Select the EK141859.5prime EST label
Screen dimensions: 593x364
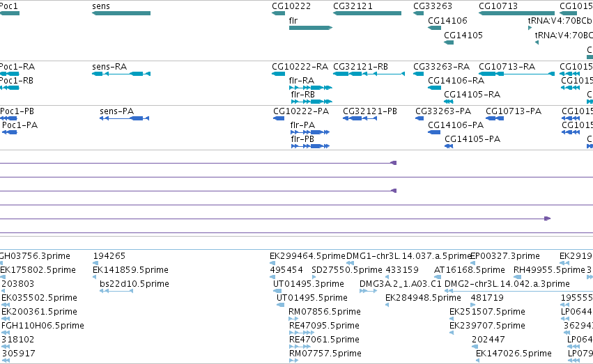pos(130,270)
